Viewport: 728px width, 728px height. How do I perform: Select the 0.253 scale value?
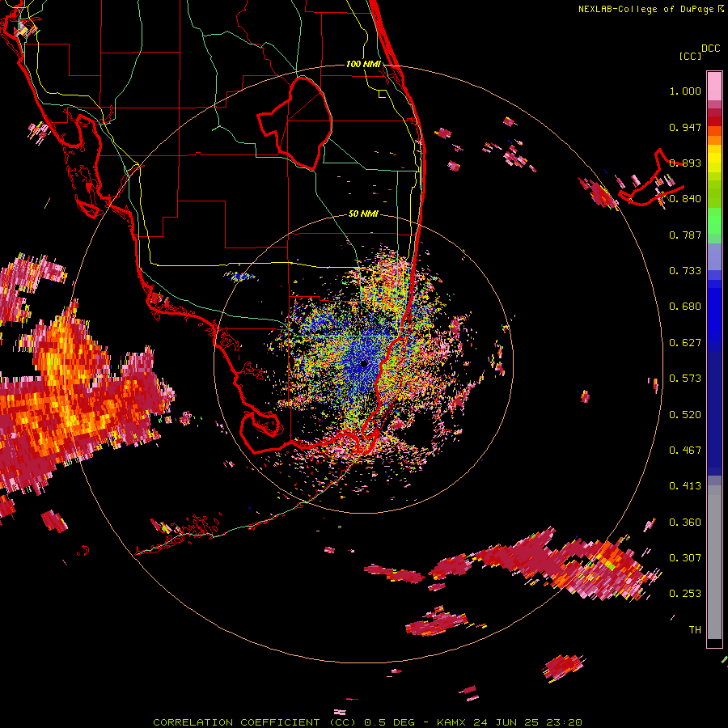coord(685,594)
